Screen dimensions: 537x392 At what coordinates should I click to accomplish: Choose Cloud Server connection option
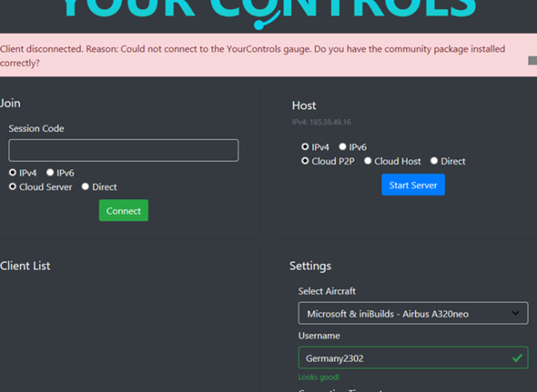[13, 186]
